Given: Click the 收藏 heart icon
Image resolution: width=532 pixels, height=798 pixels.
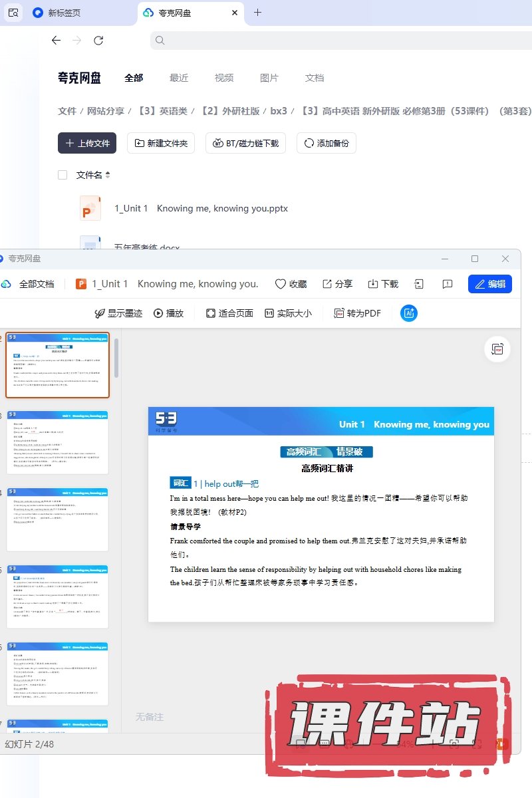Looking at the screenshot, I should (x=281, y=284).
